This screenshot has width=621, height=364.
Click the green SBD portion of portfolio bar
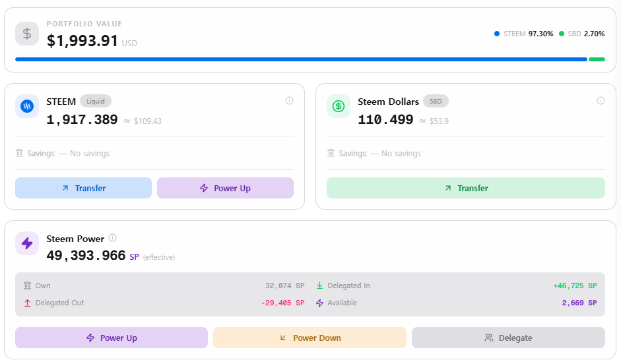(597, 59)
